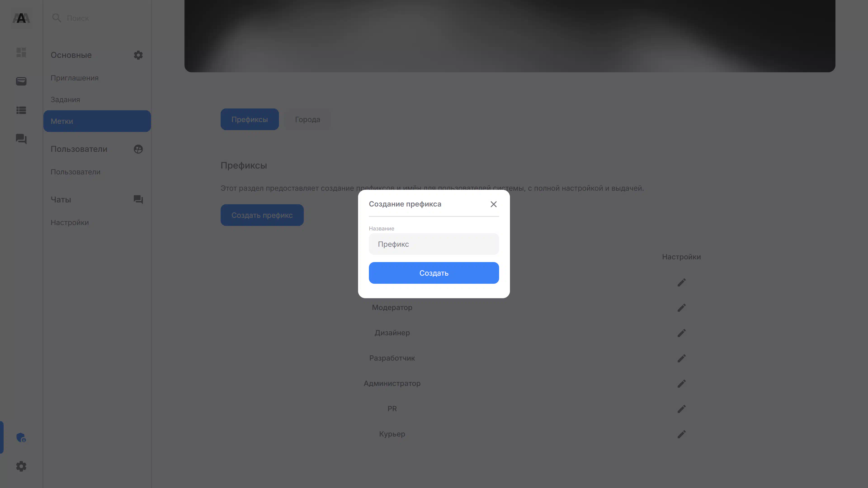868x488 pixels.
Task: Click the Поиск search field
Action: (98, 18)
